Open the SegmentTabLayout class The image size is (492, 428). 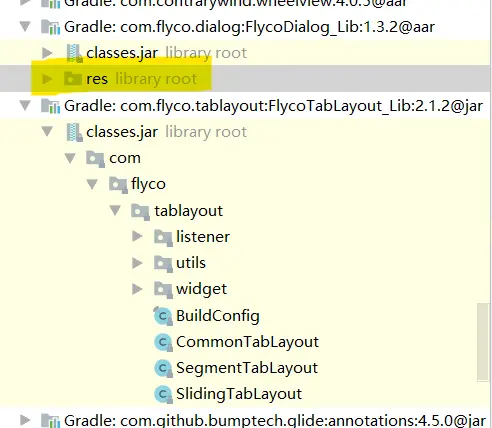pyautogui.click(x=247, y=368)
